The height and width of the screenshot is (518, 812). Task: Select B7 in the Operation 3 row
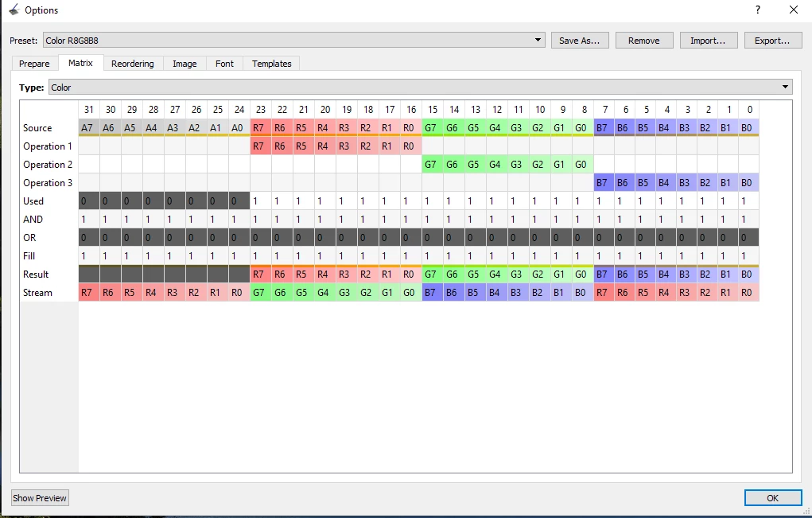point(604,182)
